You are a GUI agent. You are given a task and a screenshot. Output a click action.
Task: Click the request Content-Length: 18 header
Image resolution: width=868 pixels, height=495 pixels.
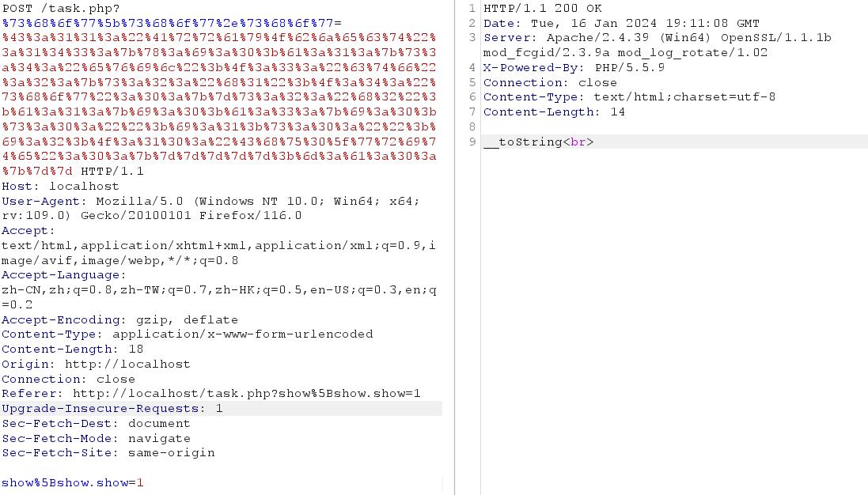[x=72, y=350]
